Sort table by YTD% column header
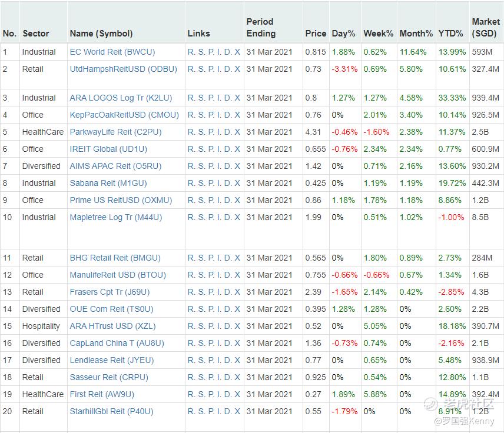This screenshot has height=433, width=504. click(450, 34)
